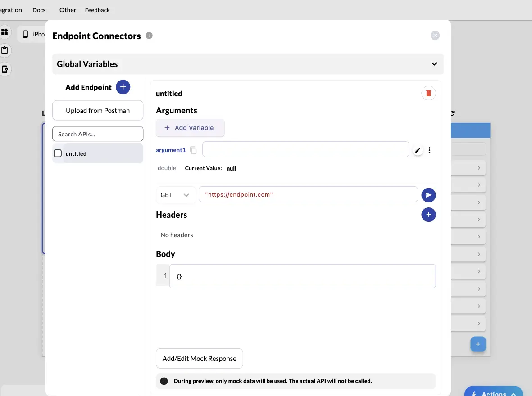The image size is (532, 396).
Task: Click the double type label
Action: [x=167, y=168]
